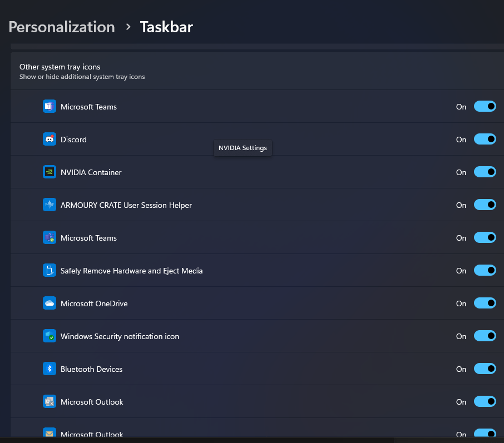Click the On status in NVIDIA Container row

[x=461, y=172]
